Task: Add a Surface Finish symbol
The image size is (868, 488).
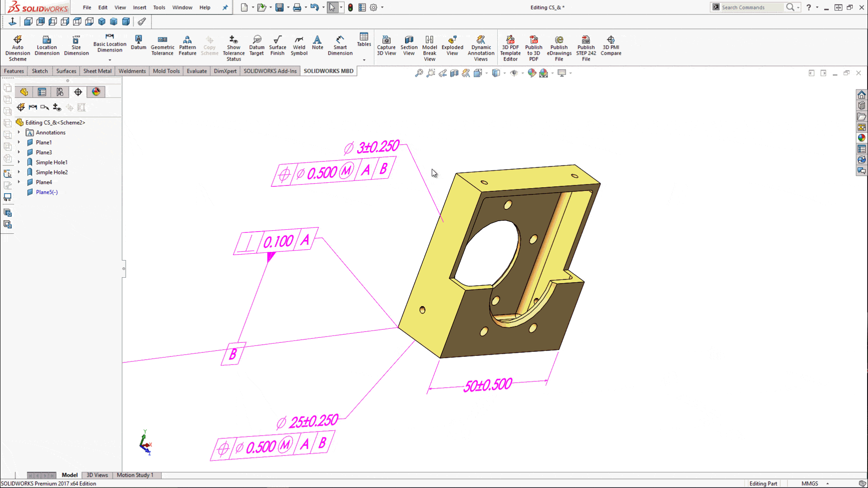Action: (277, 45)
